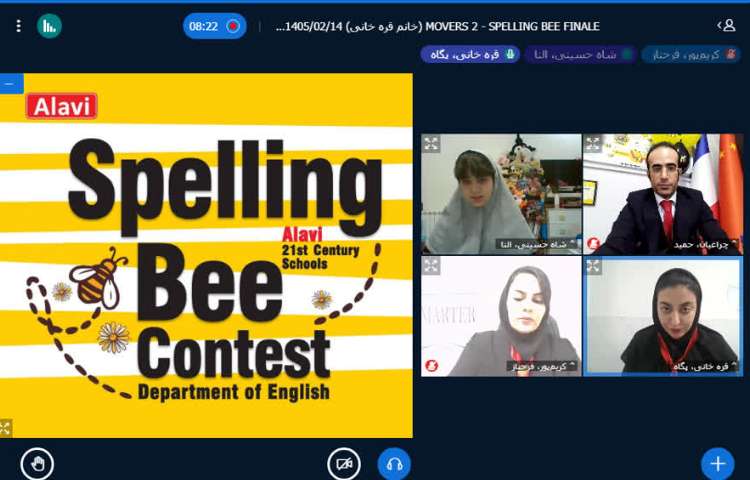Click muted mic icon on چراغیان webcam

[594, 243]
